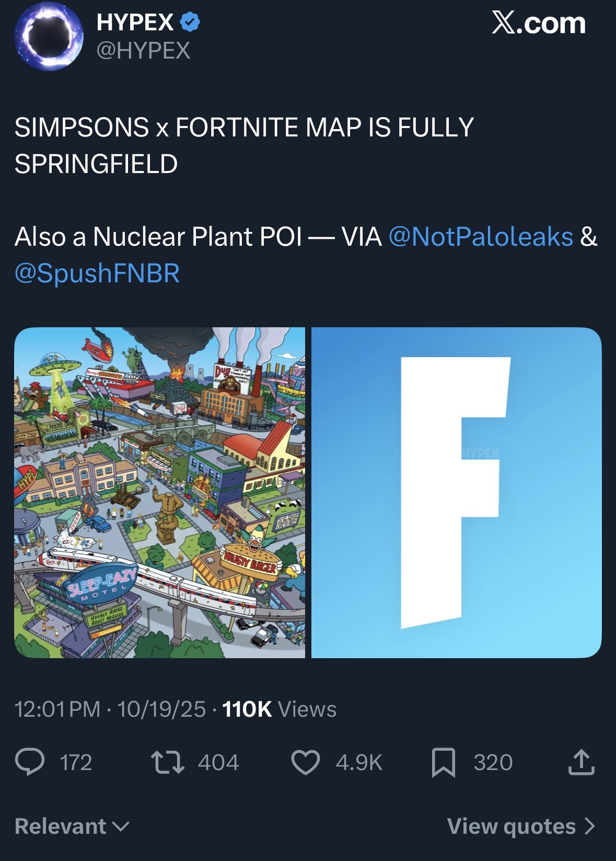616x861 pixels.
Task: Open the Springfield map image
Action: point(159,492)
